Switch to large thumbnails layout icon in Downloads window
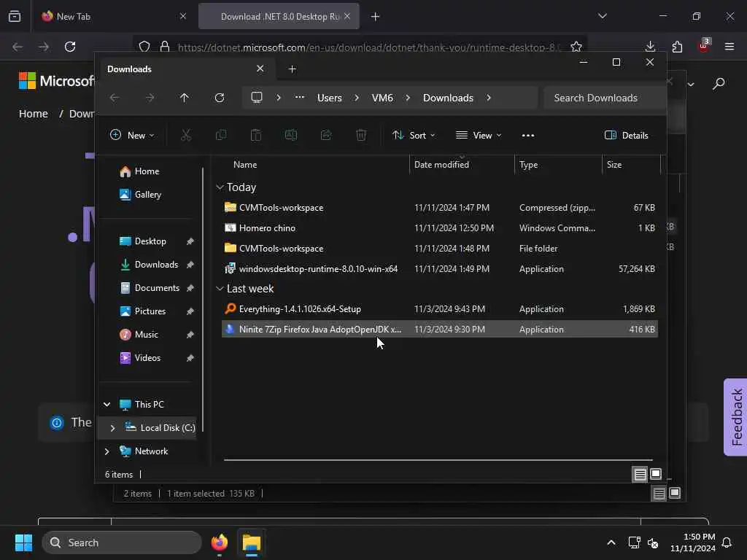This screenshot has height=560, width=747. (x=656, y=474)
